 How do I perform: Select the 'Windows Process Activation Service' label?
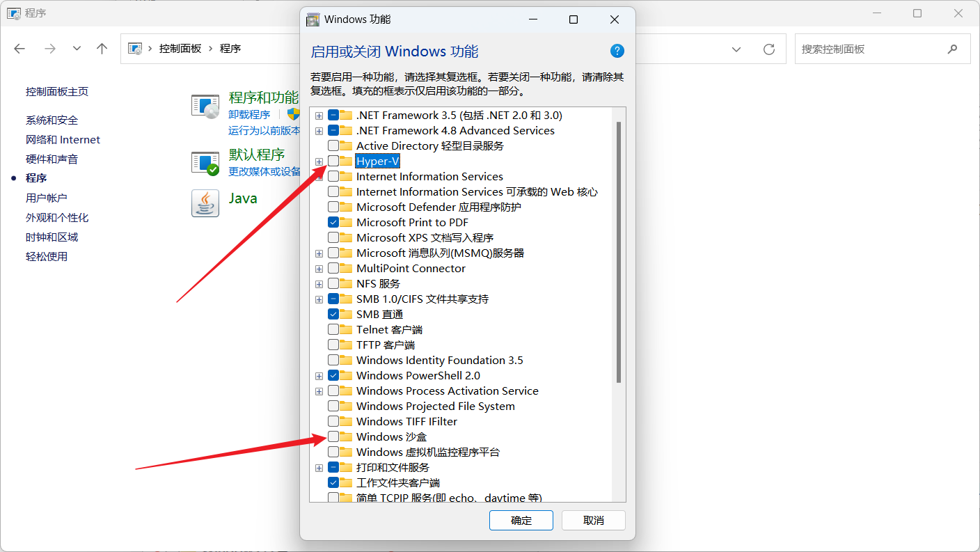tap(448, 391)
